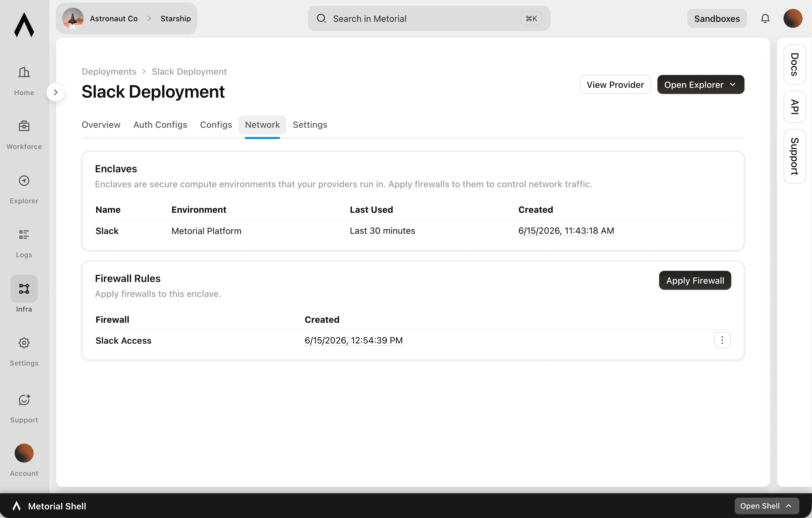This screenshot has height=518, width=812.
Task: Click Starship project in top breadcrumb
Action: click(175, 19)
